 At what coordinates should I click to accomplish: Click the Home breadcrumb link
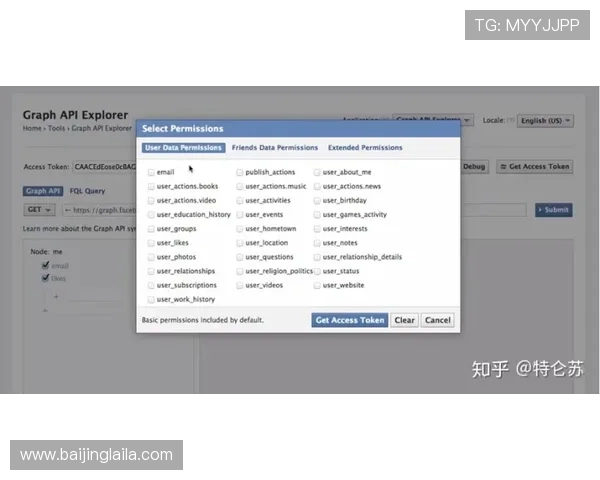coord(32,128)
